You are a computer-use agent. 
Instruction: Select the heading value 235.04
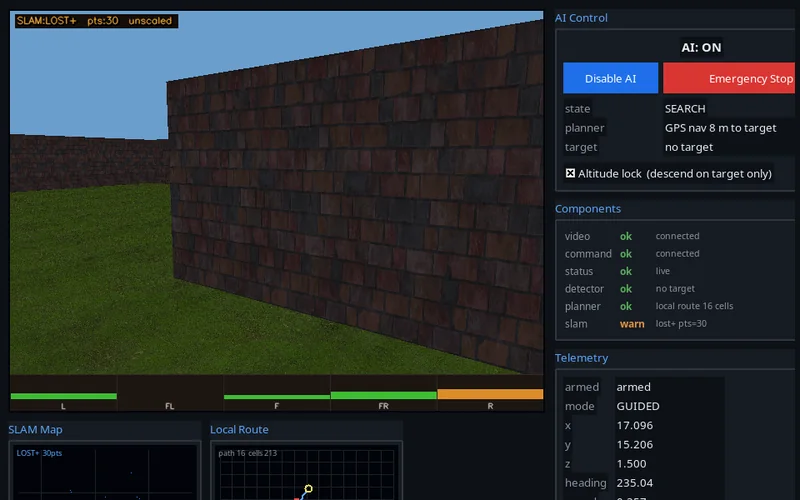click(634, 483)
